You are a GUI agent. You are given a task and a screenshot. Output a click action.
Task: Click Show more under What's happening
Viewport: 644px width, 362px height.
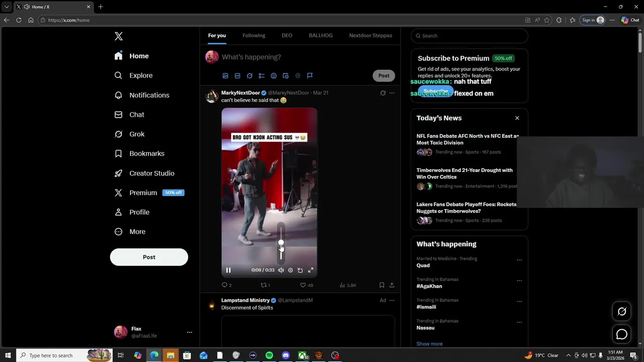(x=430, y=344)
